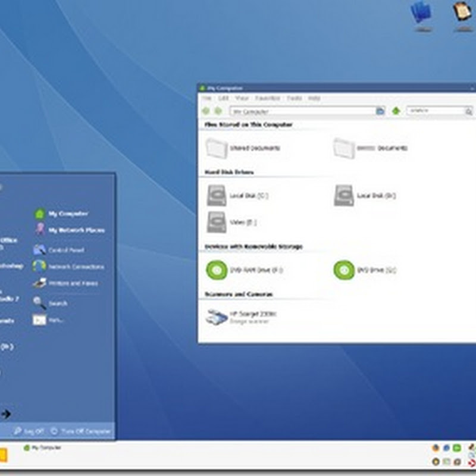The image size is (476, 476).
Task: Expand All Programs with the black arrow
Action: (x=6, y=414)
